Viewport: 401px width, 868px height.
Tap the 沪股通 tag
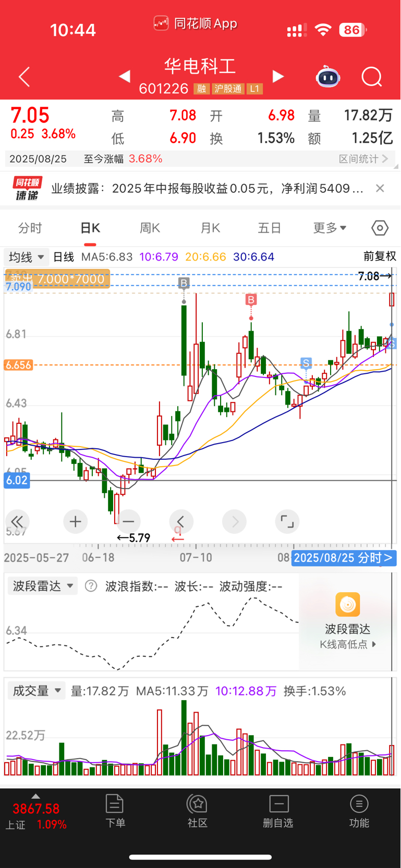[x=228, y=89]
